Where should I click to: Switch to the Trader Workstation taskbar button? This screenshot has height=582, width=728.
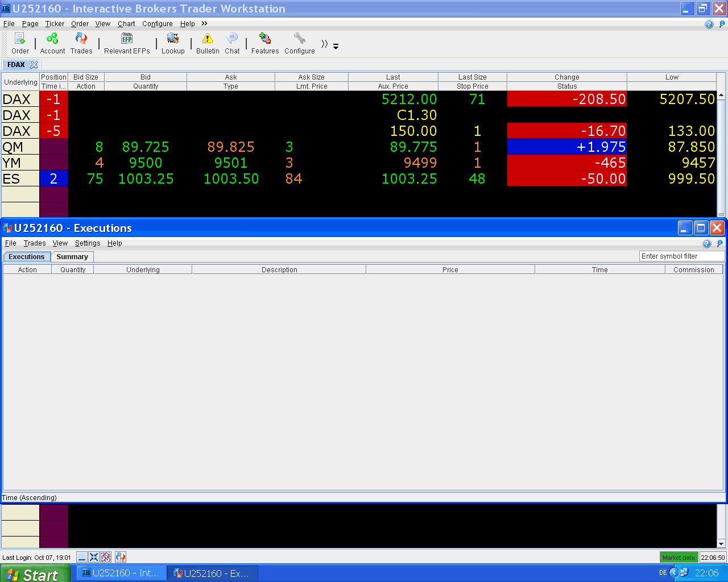(x=121, y=573)
